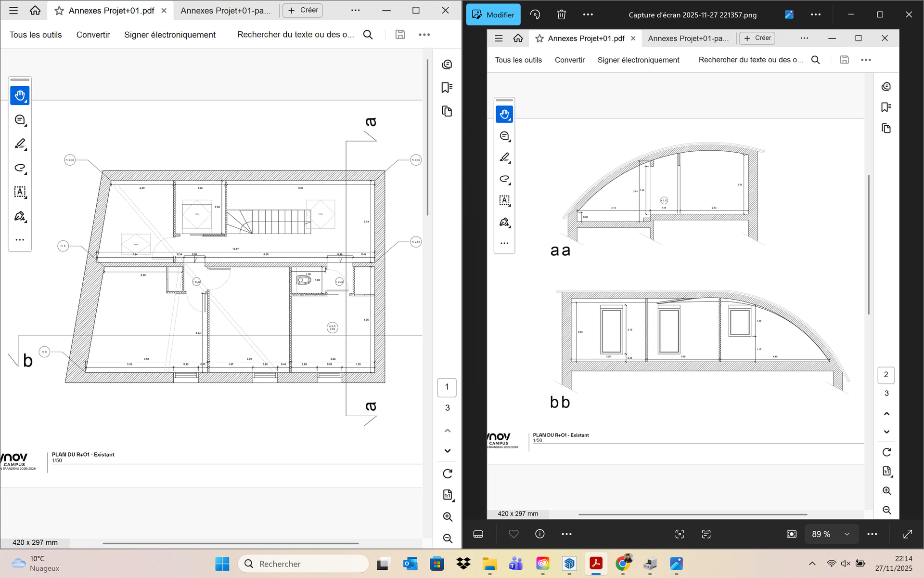
Task: Choose the freehand draw lasso tool
Action: point(20,168)
